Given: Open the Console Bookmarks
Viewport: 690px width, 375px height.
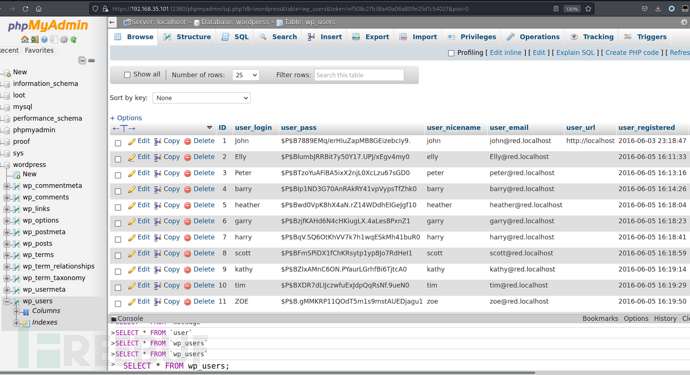Looking at the screenshot, I should tap(600, 319).
